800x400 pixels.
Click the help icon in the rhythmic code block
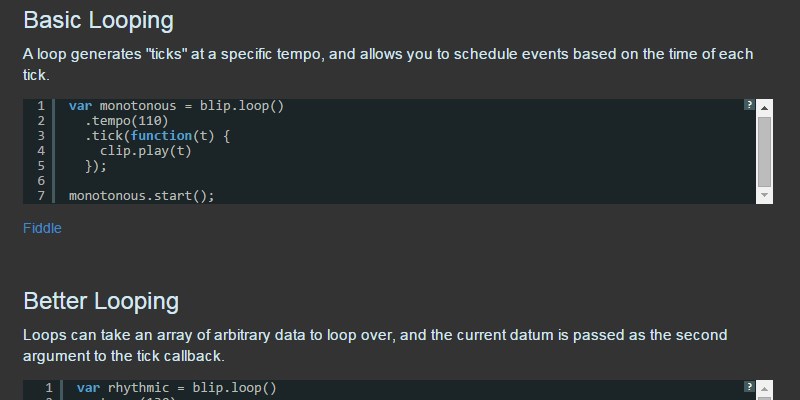tap(749, 385)
